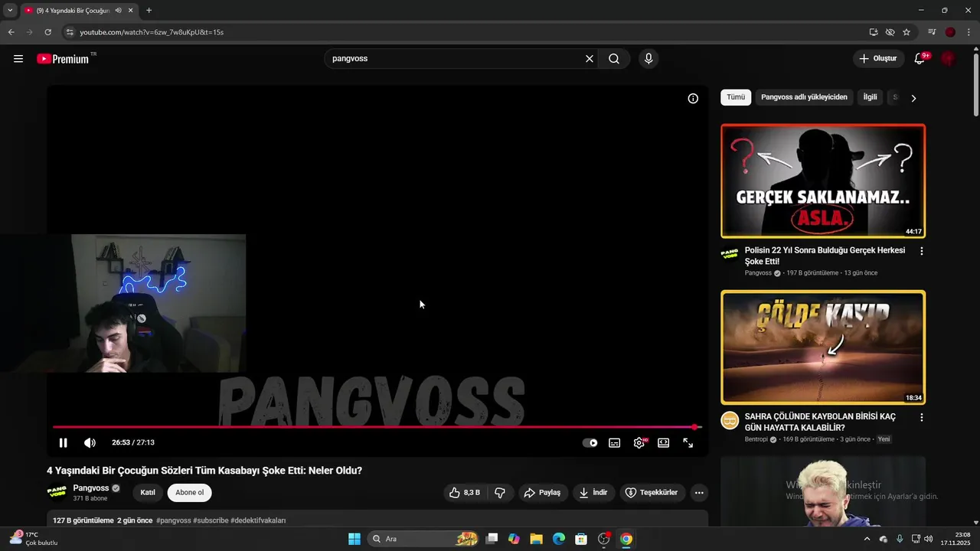Open Sahra Çölünde Kaybolan video title
980x551 pixels.
(820, 422)
